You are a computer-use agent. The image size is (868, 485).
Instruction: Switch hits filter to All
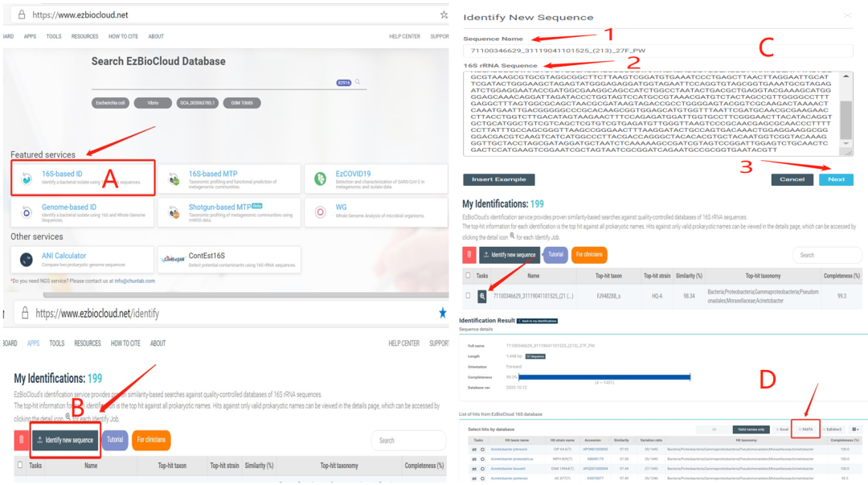tap(714, 430)
